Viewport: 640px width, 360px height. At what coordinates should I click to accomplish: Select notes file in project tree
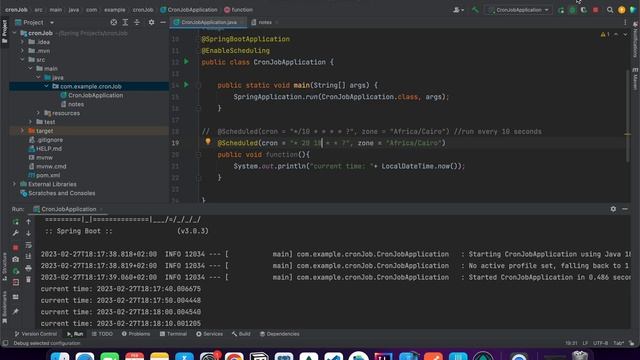[76, 104]
